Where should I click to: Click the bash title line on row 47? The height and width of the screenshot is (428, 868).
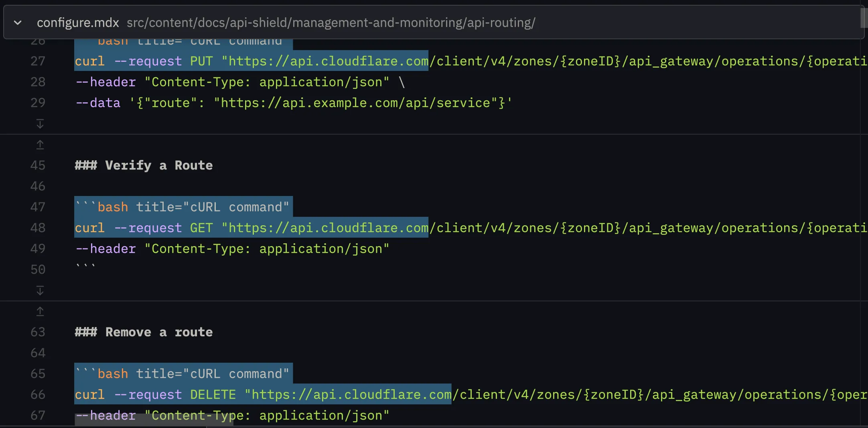pos(182,207)
